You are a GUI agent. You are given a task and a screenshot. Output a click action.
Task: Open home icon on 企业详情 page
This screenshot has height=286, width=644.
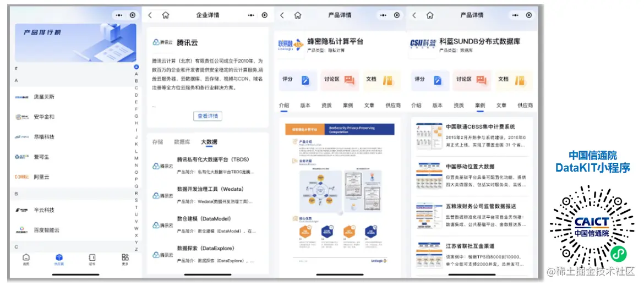[166, 15]
